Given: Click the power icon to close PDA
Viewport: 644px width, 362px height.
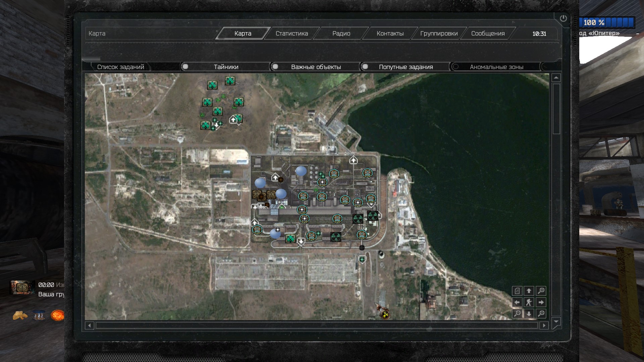Looking at the screenshot, I should click(x=563, y=18).
